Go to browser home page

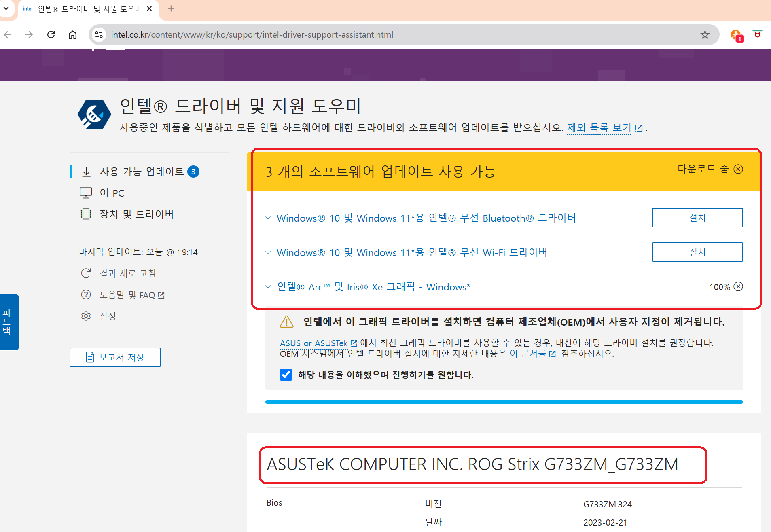73,35
